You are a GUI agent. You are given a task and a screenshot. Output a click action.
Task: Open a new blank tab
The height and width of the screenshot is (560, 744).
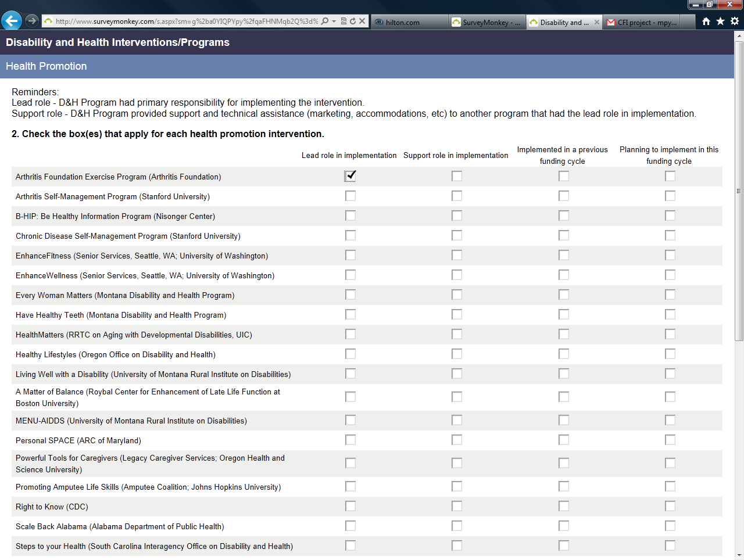pyautogui.click(x=688, y=22)
